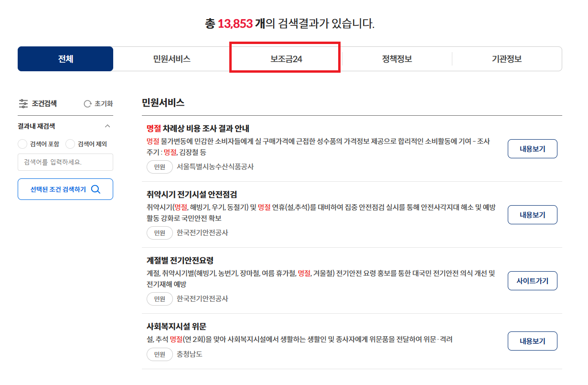Click the 선택된 조건 검색하기 button

point(65,189)
